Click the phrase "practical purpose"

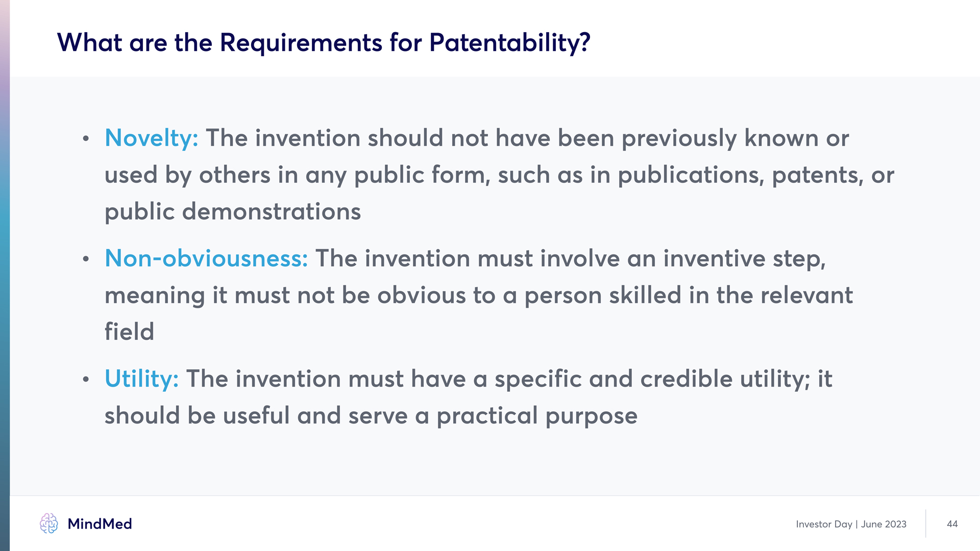(x=537, y=416)
